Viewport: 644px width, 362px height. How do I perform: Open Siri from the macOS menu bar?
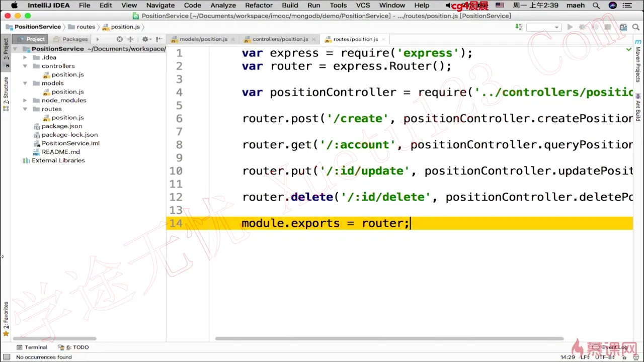coord(612,6)
